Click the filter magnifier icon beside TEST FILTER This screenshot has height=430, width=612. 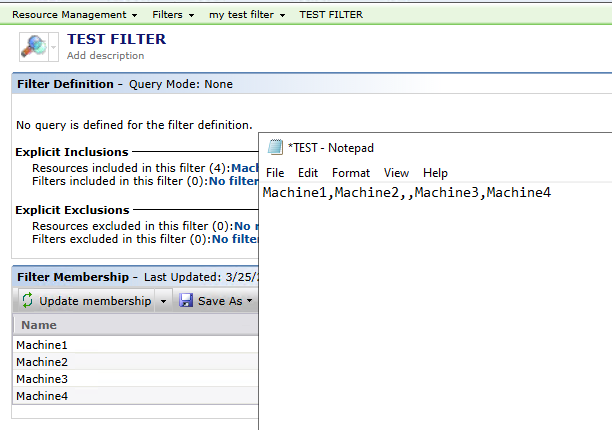click(34, 47)
